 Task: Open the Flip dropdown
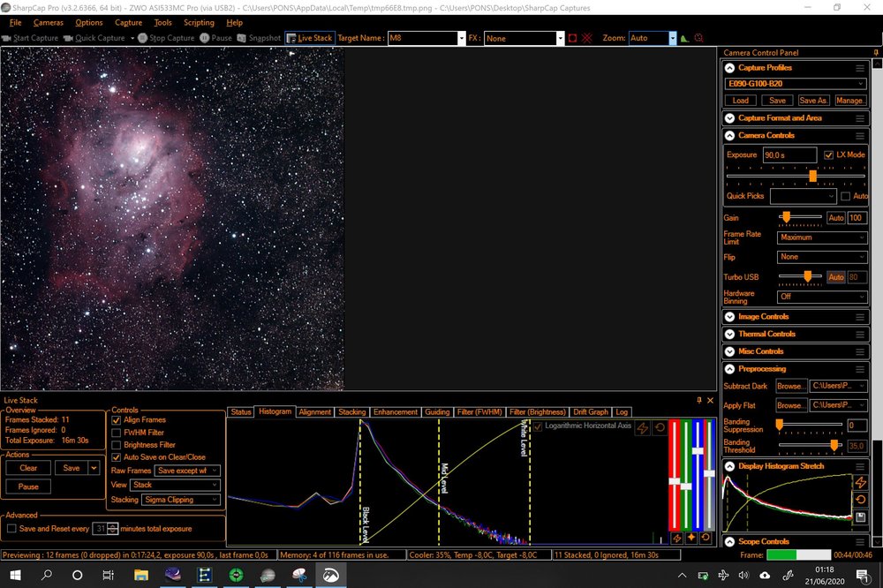pyautogui.click(x=822, y=257)
